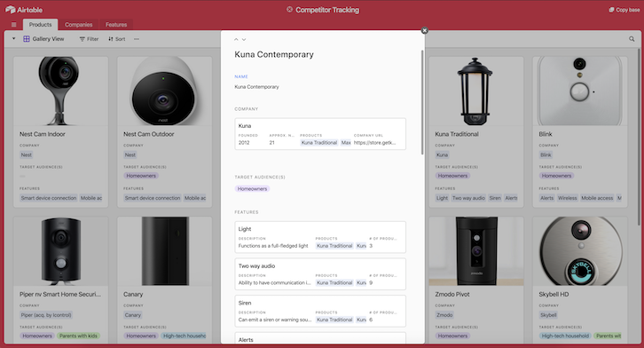Click the Kuna Traditional lantern thumbnail
This screenshot has height=348, width=644.
tap(476, 91)
